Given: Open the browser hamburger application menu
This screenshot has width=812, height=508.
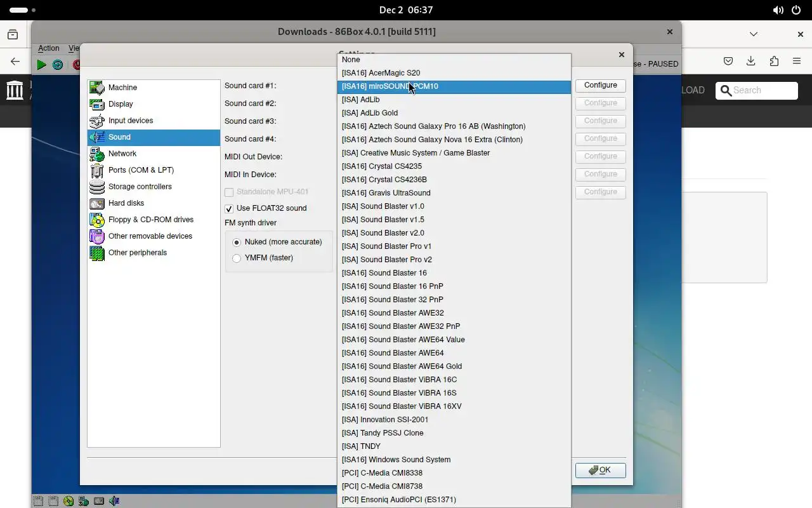Looking at the screenshot, I should 797,62.
